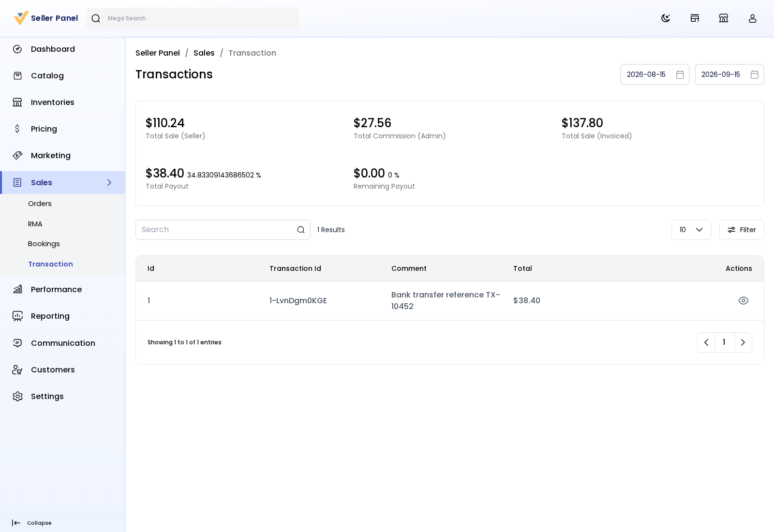Open end date picker 2026-09-15
The height and width of the screenshot is (532, 774).
729,74
